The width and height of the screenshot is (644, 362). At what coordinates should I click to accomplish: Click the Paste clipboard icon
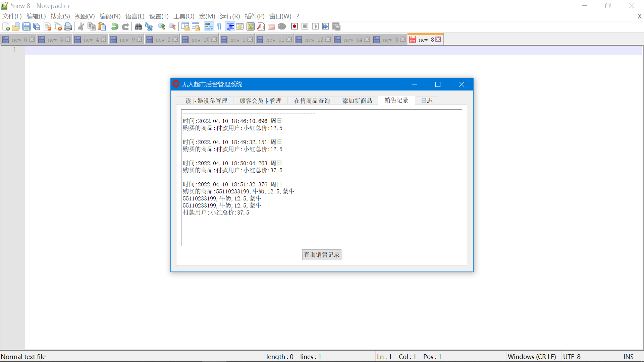(102, 26)
